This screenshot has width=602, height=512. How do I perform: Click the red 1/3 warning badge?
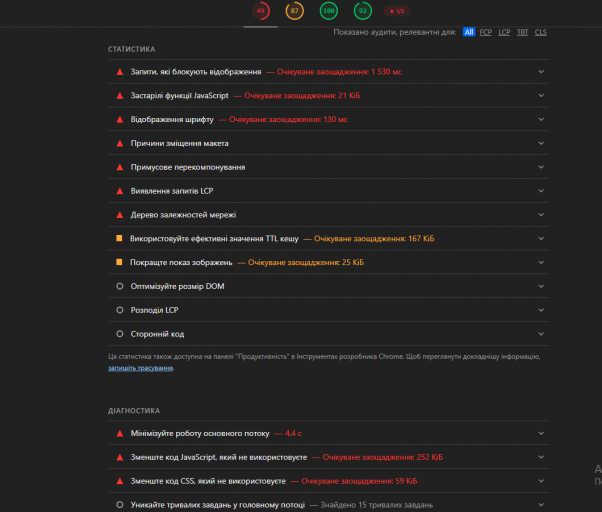(x=397, y=11)
